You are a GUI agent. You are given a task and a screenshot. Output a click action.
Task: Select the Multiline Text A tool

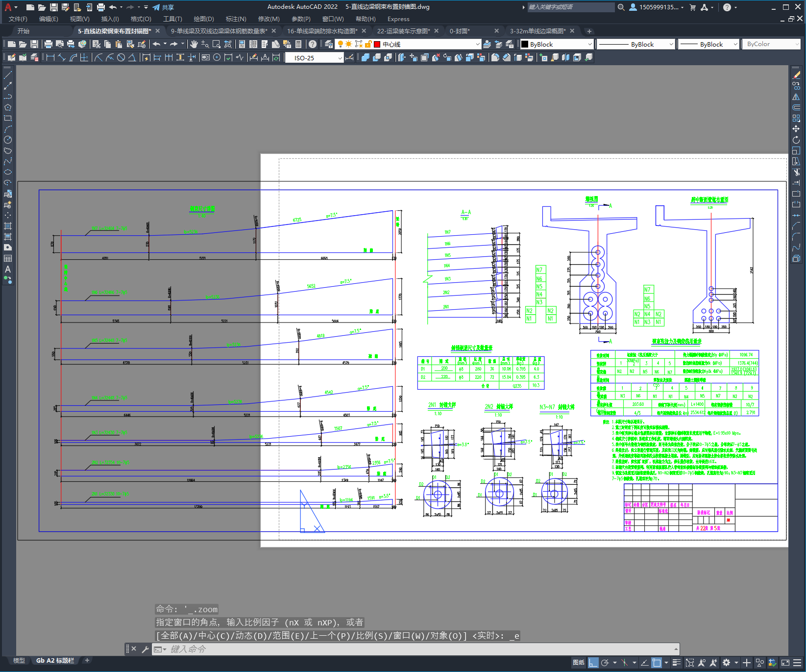click(x=8, y=269)
